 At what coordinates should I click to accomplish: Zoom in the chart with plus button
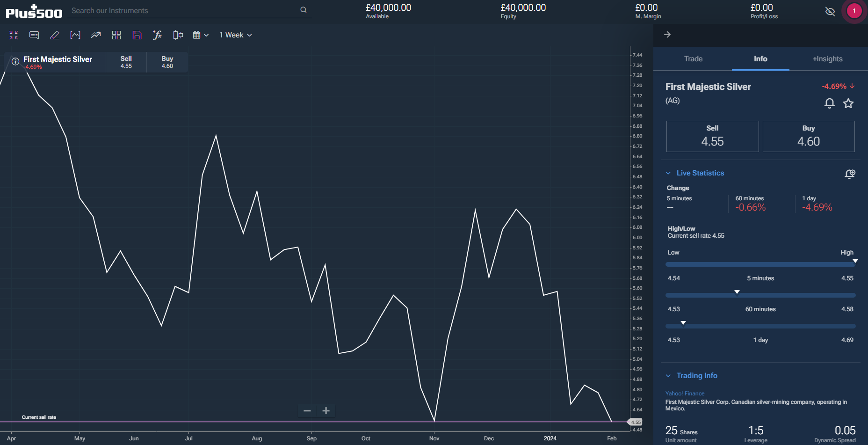pos(326,411)
